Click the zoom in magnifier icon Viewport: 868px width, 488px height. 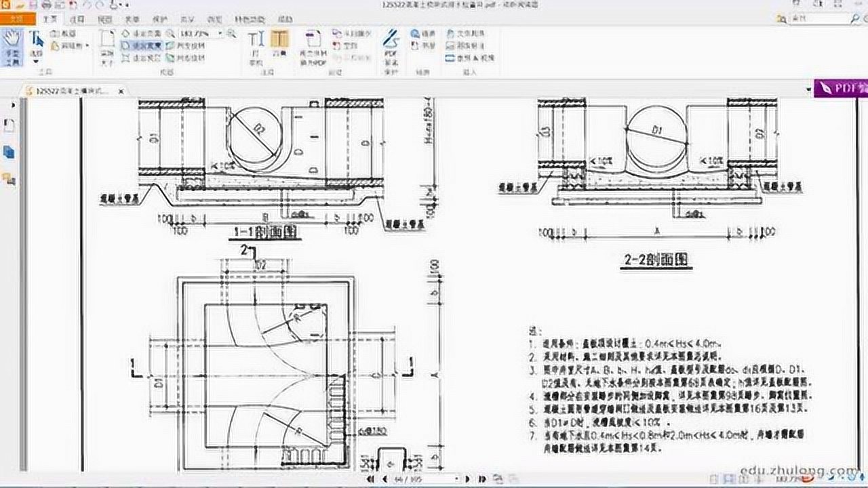[x=232, y=33]
